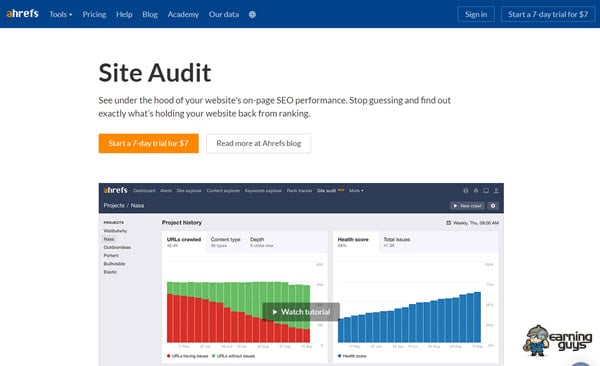Click the ahrefs logo in top navigation

(x=23, y=14)
